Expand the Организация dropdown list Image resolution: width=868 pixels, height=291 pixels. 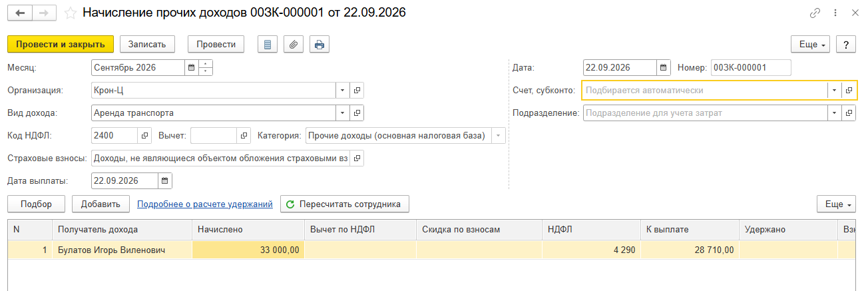click(x=343, y=90)
